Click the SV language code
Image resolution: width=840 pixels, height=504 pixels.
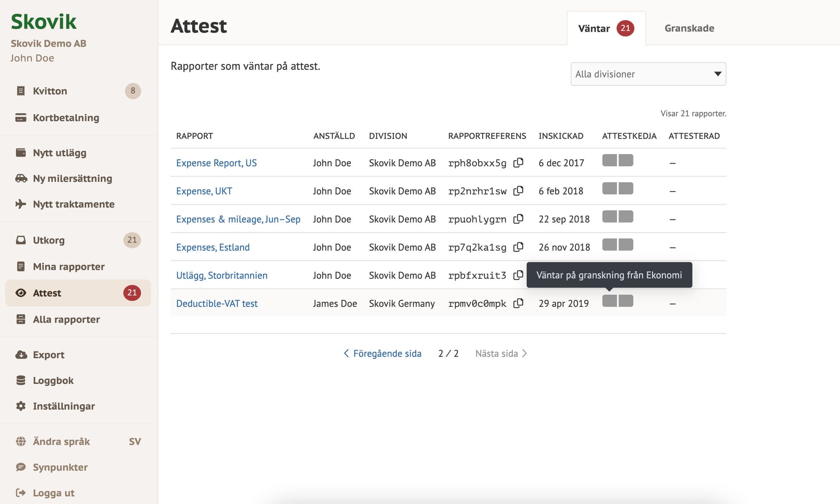[135, 441]
